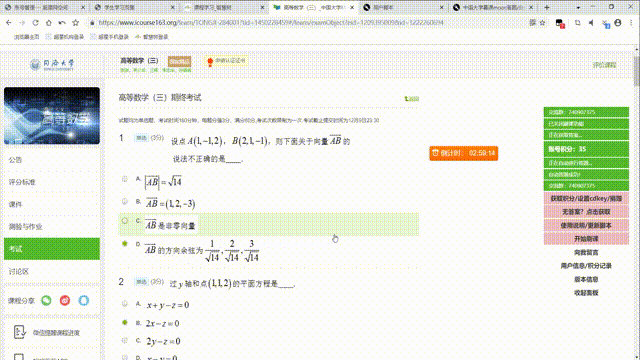Image resolution: width=640 pixels, height=360 pixels.
Task: Click the browser back arrow
Action: coord(9,23)
